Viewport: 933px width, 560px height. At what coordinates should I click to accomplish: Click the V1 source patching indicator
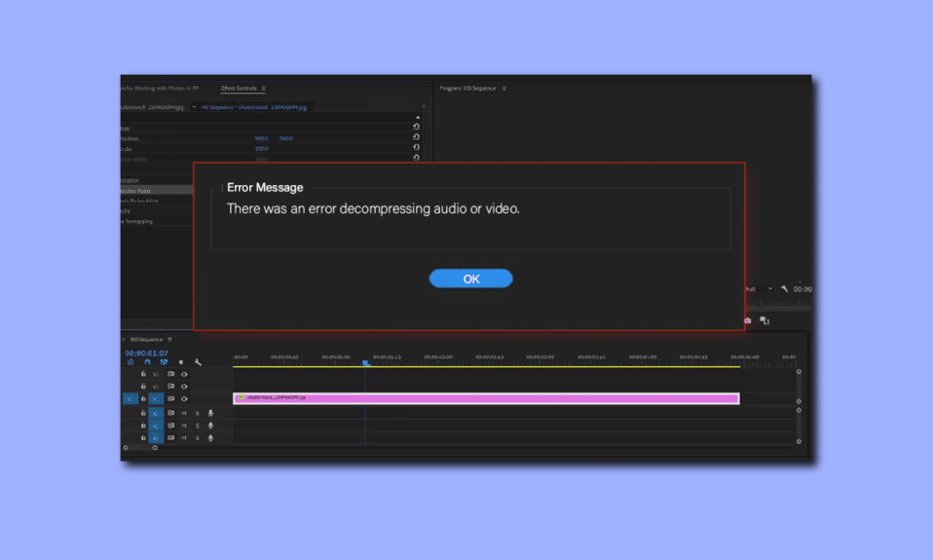click(x=131, y=398)
